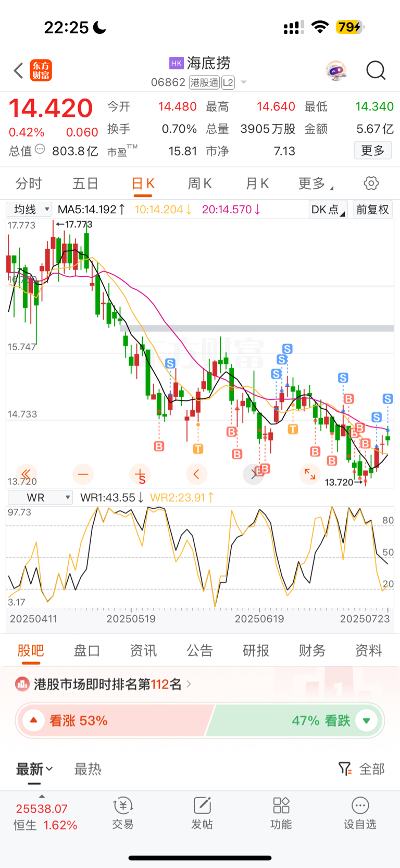Tap the 14.420 current price
The width and height of the screenshot is (400, 868).
tap(51, 108)
